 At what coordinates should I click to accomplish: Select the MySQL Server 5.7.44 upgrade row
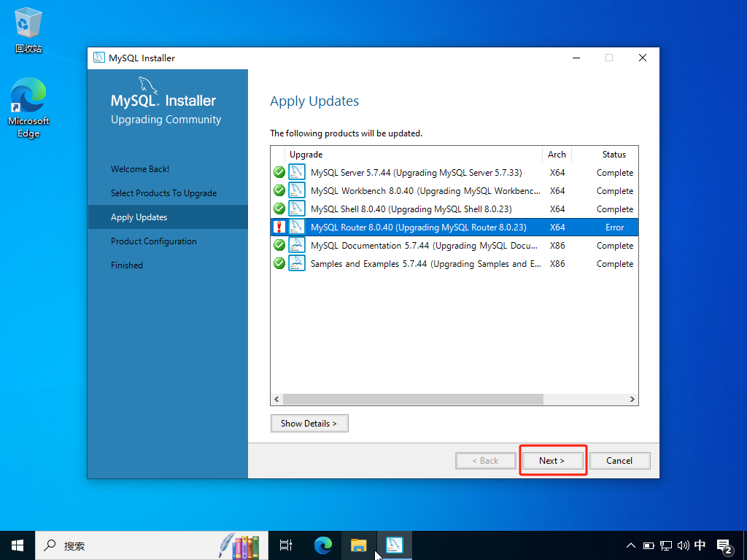416,173
